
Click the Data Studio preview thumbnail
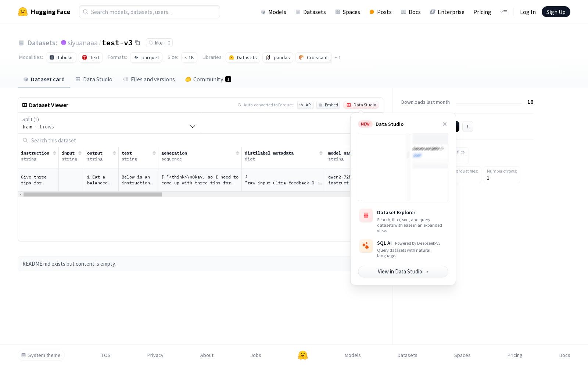coord(403,167)
